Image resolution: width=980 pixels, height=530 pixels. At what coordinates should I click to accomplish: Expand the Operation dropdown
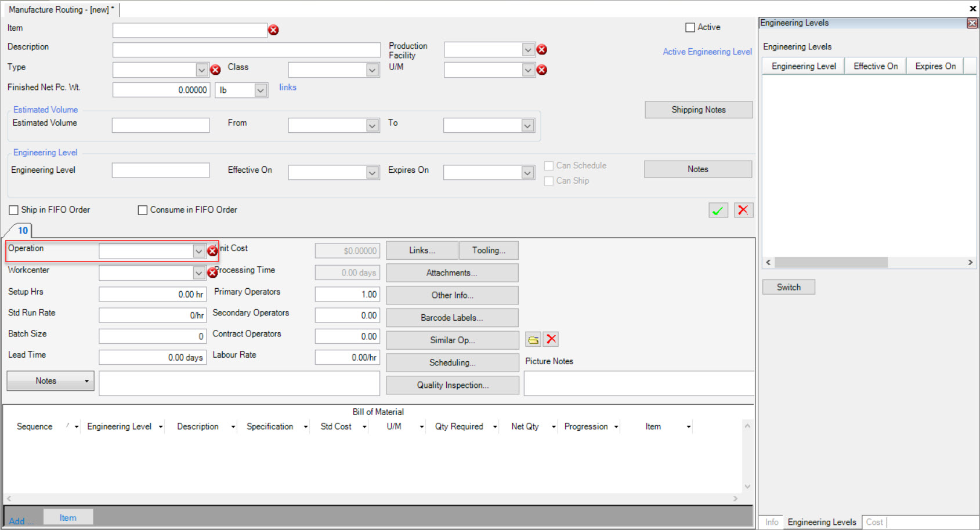click(x=198, y=251)
